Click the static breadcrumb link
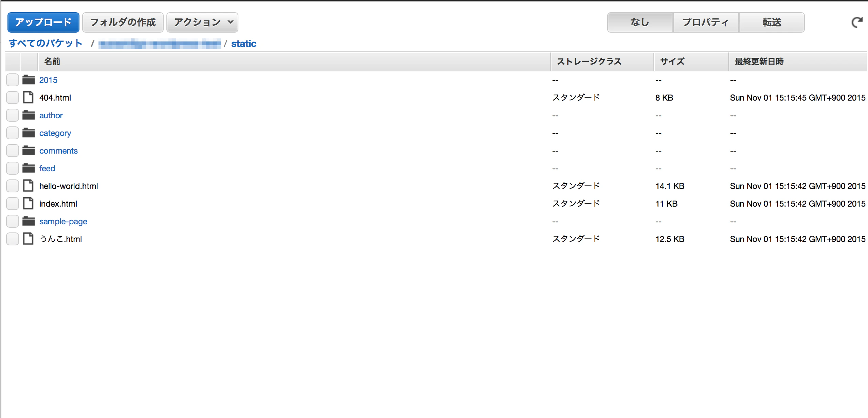Viewport: 868px width, 418px height. (x=244, y=43)
